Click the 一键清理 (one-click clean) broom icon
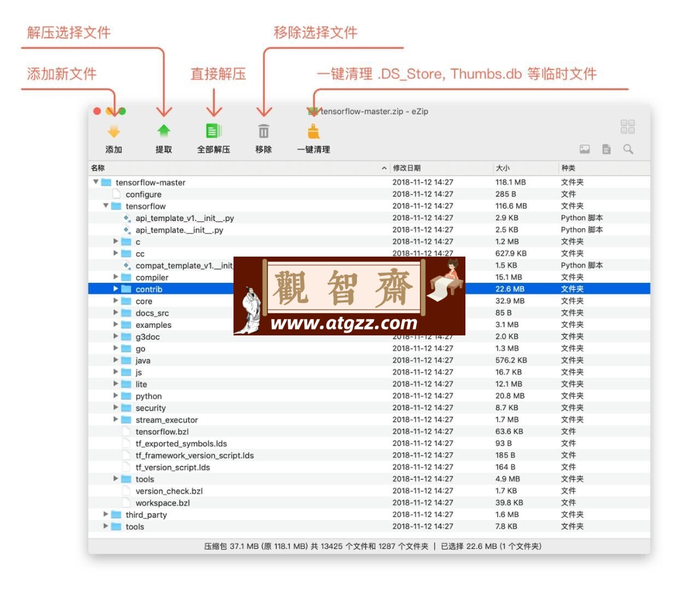The image size is (700, 592). pos(313,131)
